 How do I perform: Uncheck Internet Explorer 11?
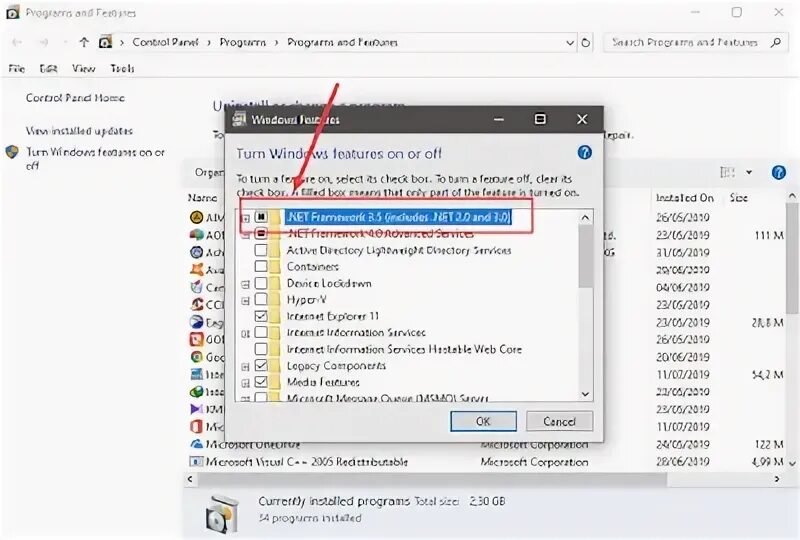click(x=261, y=316)
